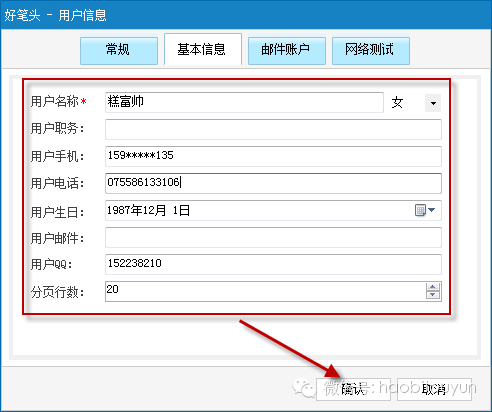This screenshot has height=412, width=492.
Task: Expand the gender dropdown arrow
Action: pyautogui.click(x=433, y=103)
